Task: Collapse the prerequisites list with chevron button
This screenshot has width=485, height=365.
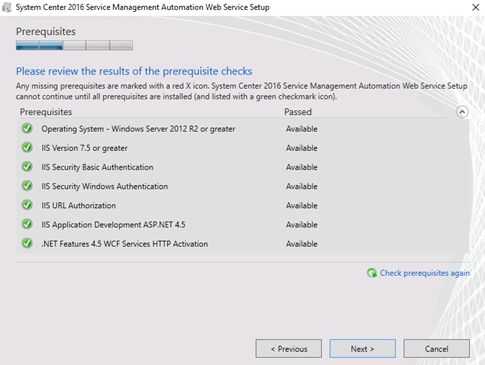Action: point(462,112)
